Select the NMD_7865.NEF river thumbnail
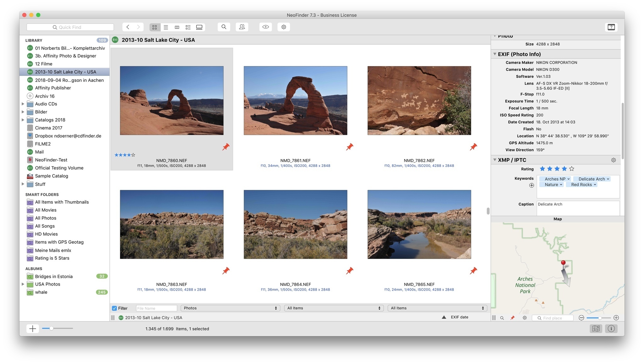Viewport: 644px width, 364px height. point(419,225)
